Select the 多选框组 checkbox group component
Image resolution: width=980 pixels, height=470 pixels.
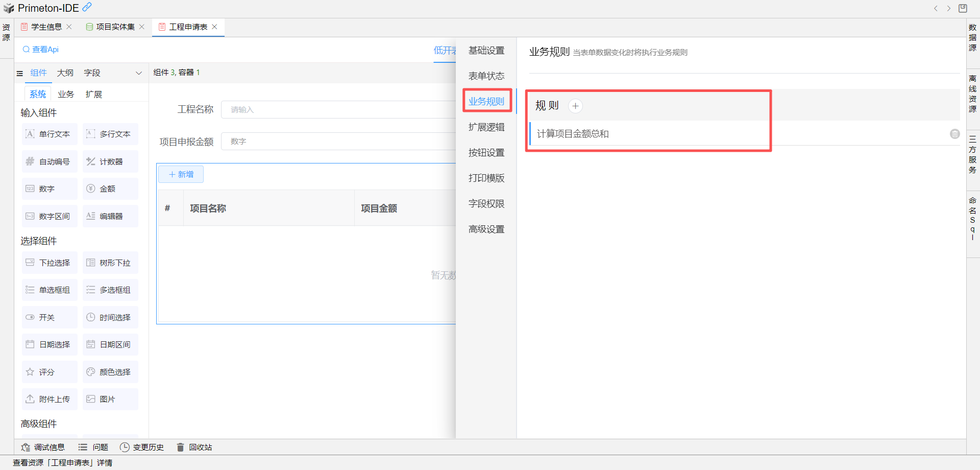point(110,290)
